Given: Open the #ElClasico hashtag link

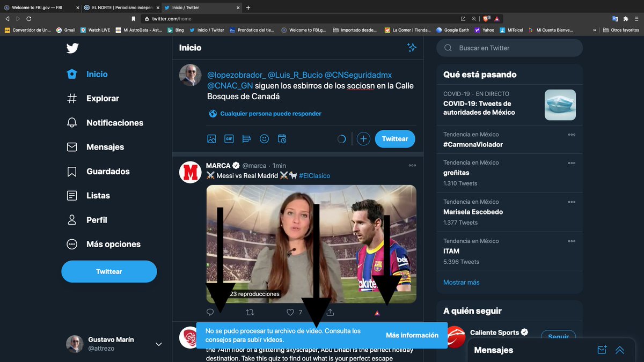Looking at the screenshot, I should pyautogui.click(x=314, y=176).
